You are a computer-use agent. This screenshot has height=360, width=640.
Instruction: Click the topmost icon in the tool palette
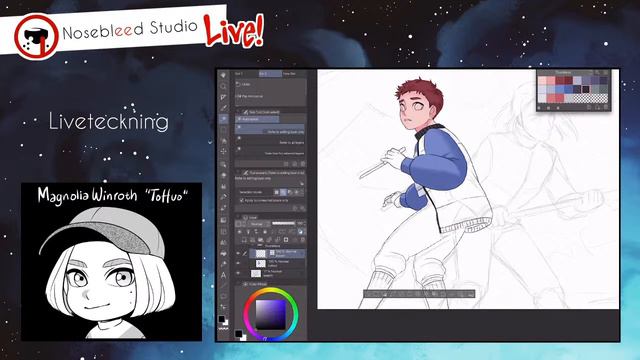(x=223, y=76)
